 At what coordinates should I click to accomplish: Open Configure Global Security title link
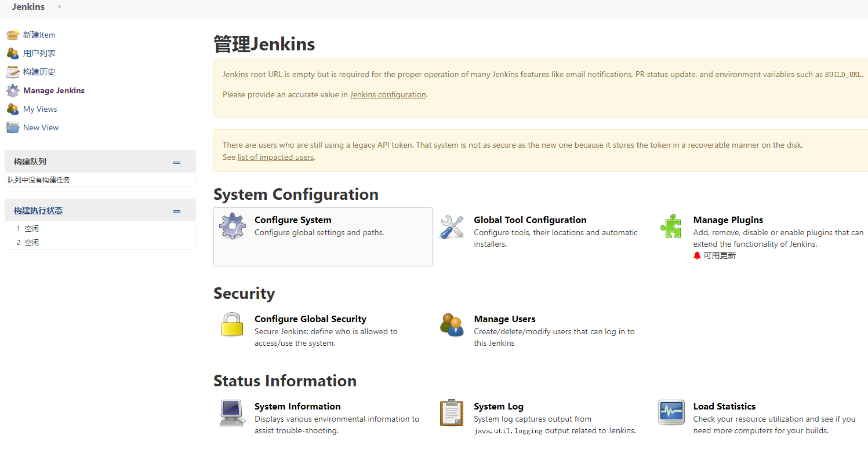tap(310, 319)
